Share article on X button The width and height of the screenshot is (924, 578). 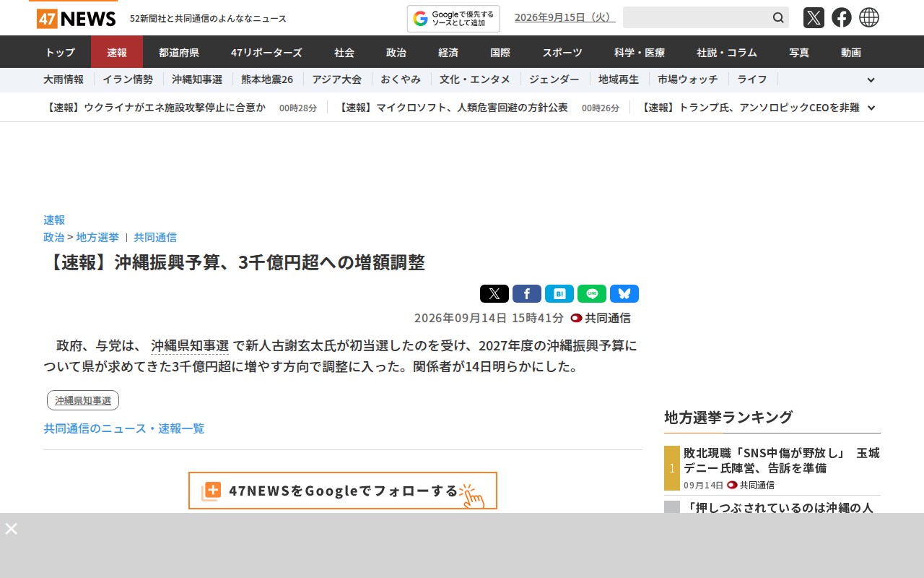[x=494, y=294]
